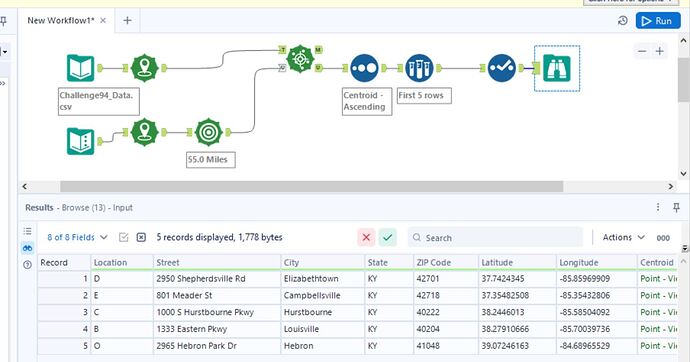Screen dimensions: 690x362
Task: Click the Centroid column header
Action: click(x=657, y=263)
